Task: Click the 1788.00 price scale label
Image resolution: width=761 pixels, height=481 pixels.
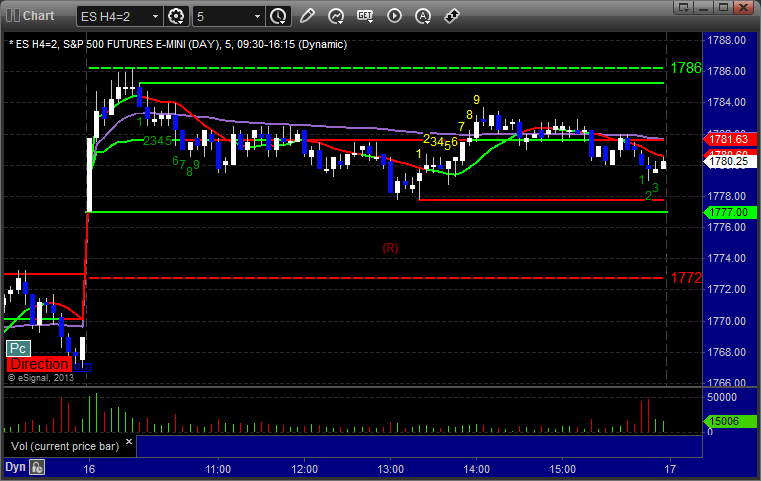Action: click(727, 40)
